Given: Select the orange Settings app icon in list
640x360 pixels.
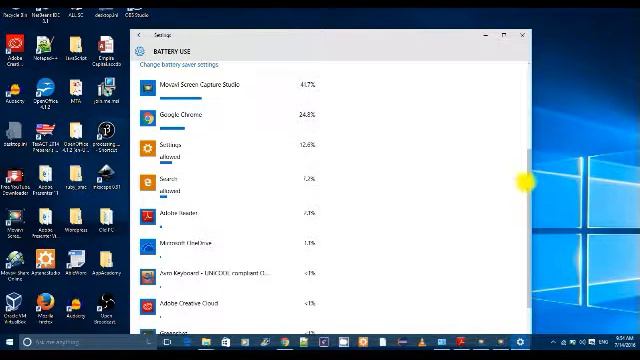Looking at the screenshot, I should (x=148, y=148).
